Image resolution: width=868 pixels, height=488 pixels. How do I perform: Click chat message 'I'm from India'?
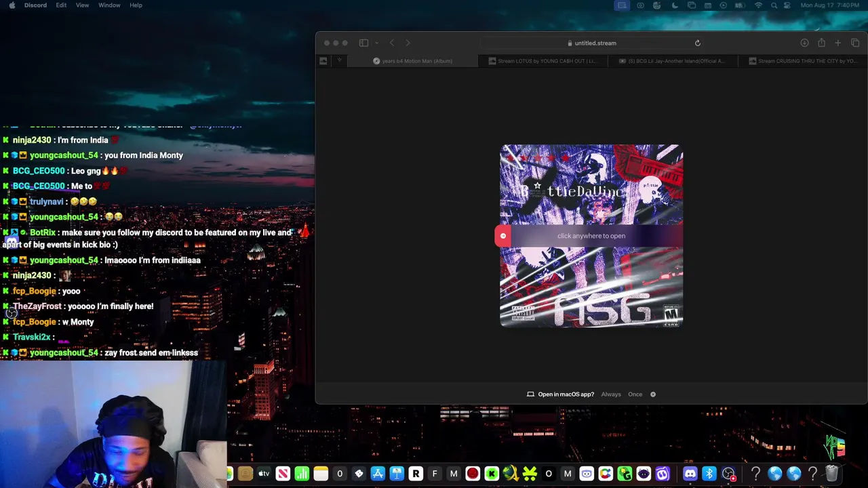(x=83, y=140)
